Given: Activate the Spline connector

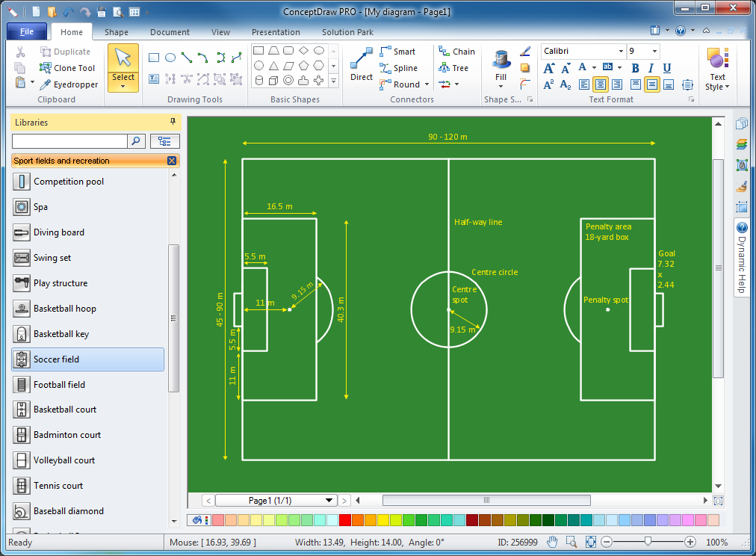Looking at the screenshot, I should 400,67.
